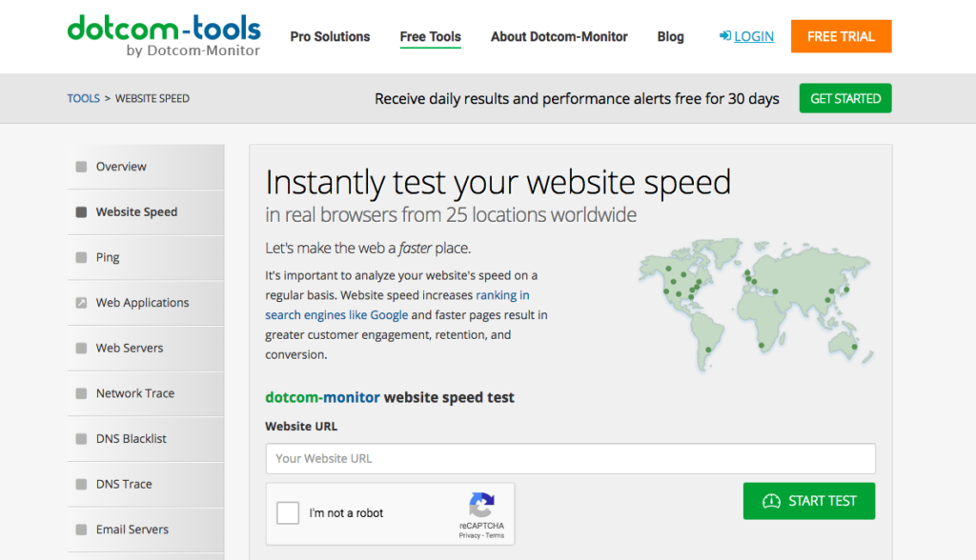Image resolution: width=976 pixels, height=560 pixels.
Task: Click the orange FREE TRIAL button
Action: 841,36
